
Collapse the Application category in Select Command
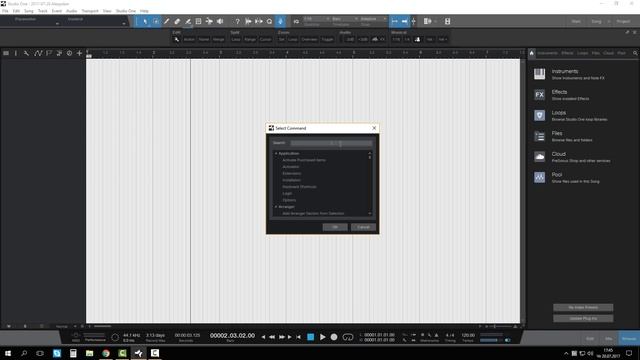click(276, 153)
